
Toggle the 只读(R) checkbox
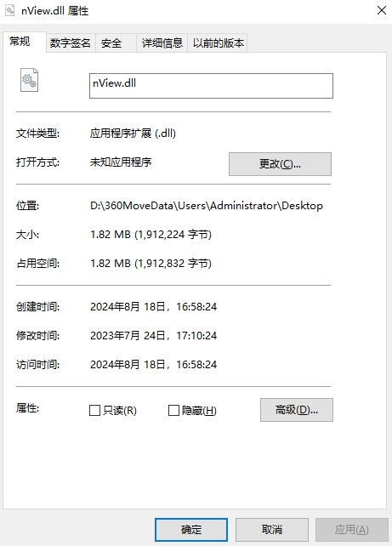tap(94, 411)
